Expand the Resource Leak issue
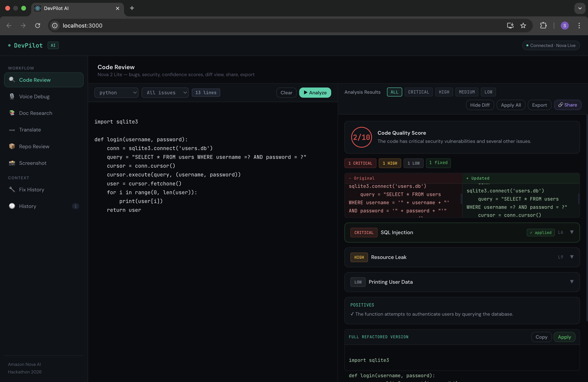Screen dimensions: 588x382 coord(571,257)
